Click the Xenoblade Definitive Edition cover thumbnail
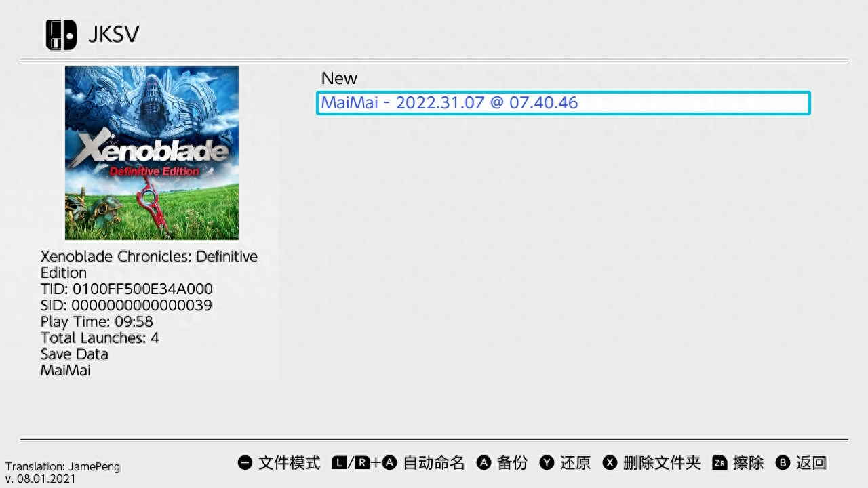 pos(152,152)
